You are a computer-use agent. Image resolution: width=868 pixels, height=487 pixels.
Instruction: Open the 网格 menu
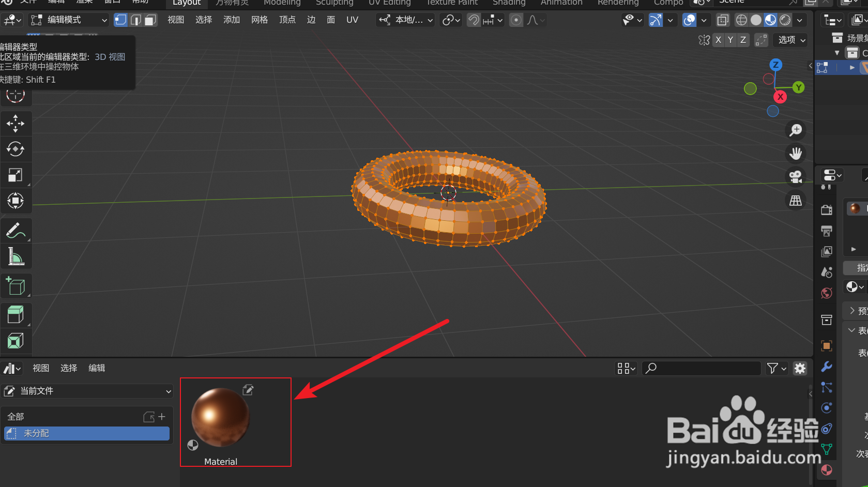[259, 20]
